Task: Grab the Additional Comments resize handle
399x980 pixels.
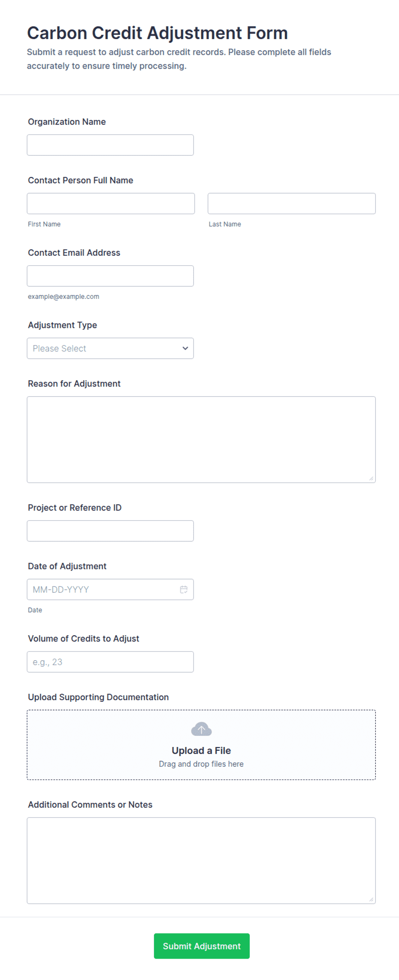Action: tap(371, 899)
